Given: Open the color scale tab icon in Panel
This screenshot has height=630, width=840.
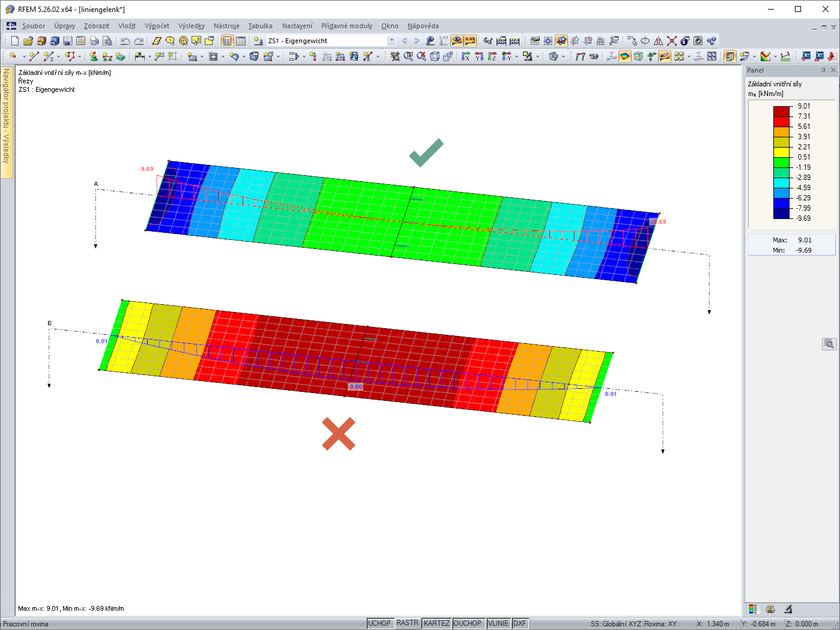Looking at the screenshot, I should (x=753, y=609).
